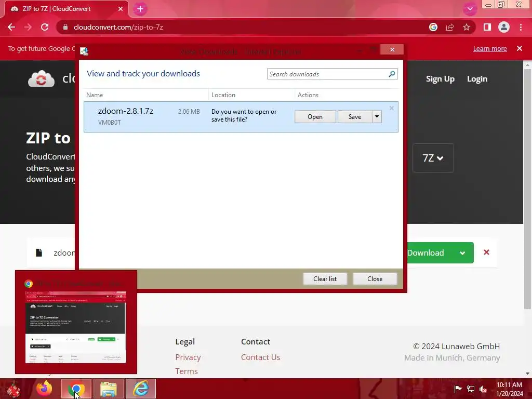
Task: Dismiss the Chrome notification bar
Action: tap(520, 48)
